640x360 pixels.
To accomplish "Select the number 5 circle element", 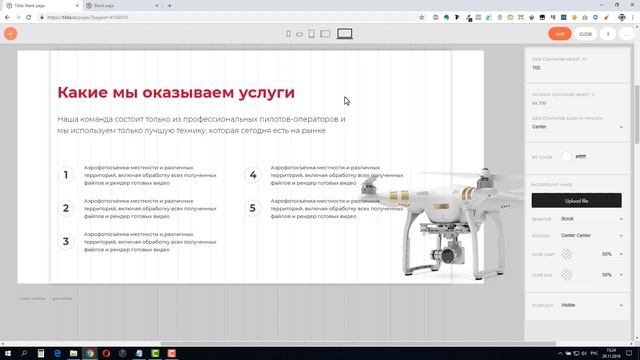I will pos(253,208).
